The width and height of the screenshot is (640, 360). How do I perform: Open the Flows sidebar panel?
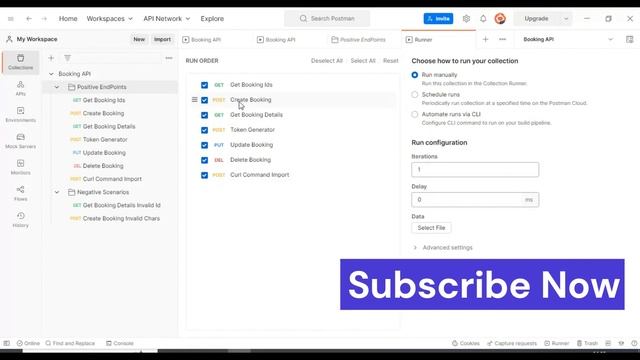point(20,193)
